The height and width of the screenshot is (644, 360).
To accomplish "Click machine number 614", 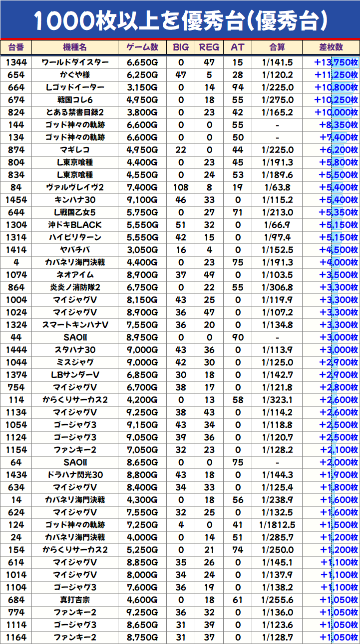I will pos(16,562).
